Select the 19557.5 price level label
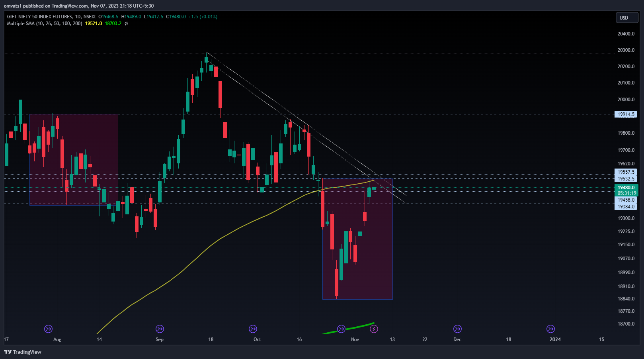The height and width of the screenshot is (359, 644). coord(626,172)
